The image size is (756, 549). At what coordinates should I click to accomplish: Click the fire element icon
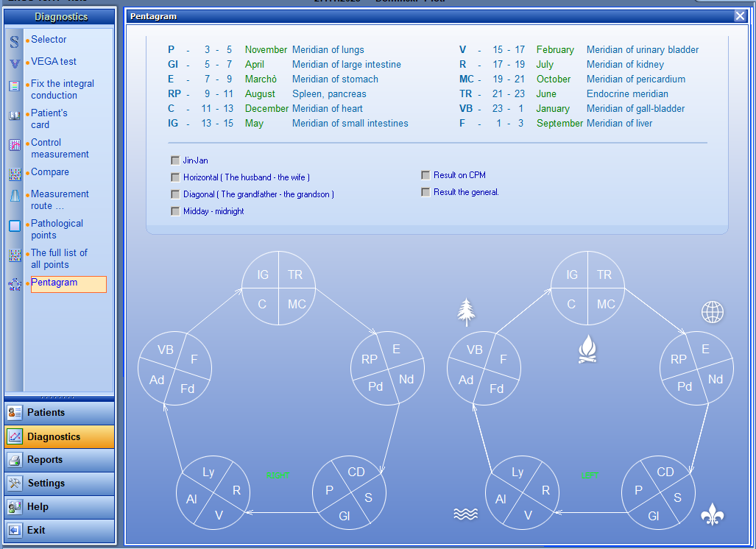point(587,349)
